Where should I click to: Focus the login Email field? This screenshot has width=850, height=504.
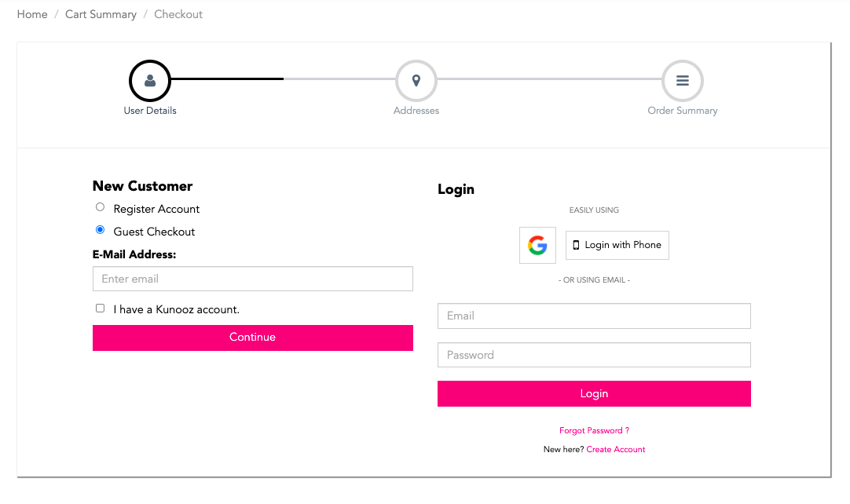[594, 316]
